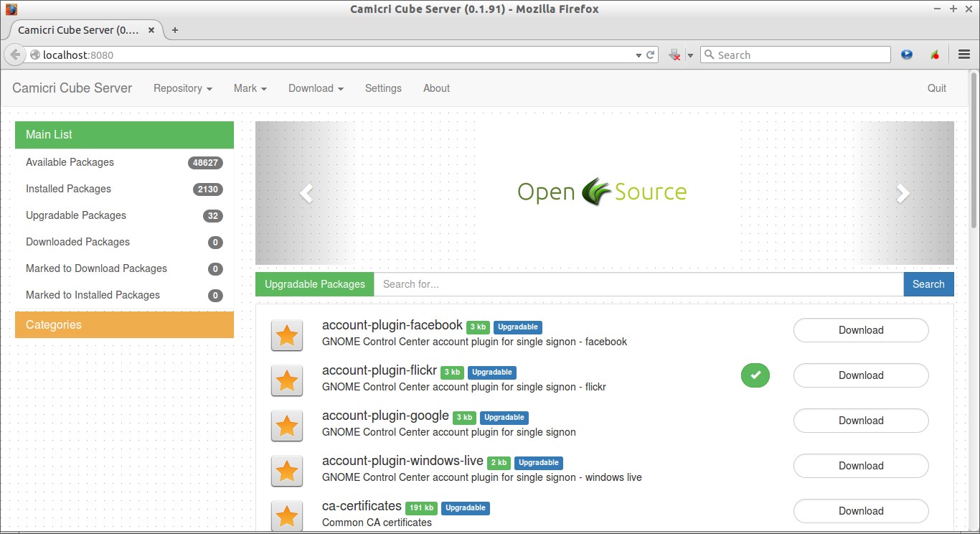Click the search magnifier in Firefox search box
Screen dimensions: 980x534
point(709,55)
